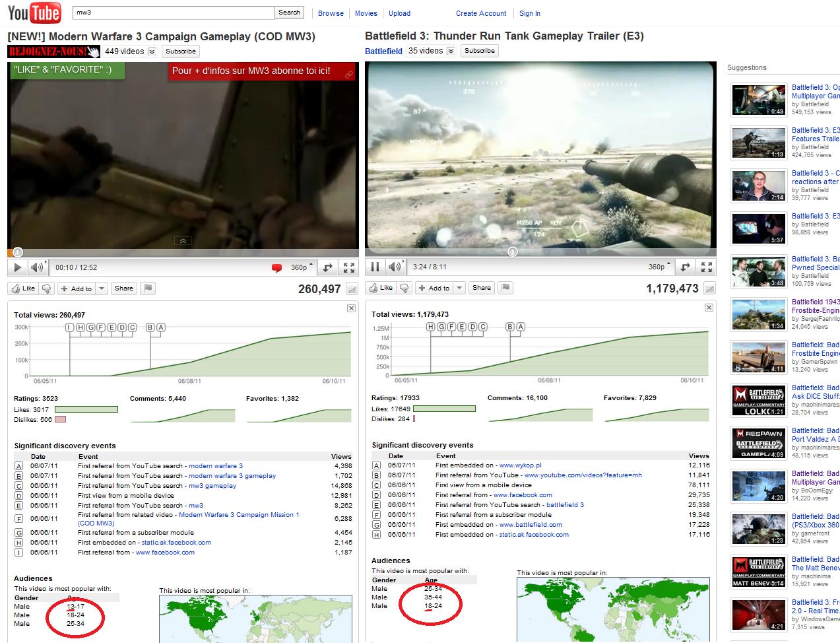Pause the Battlefield 3 video
This screenshot has width=840, height=643.
[375, 267]
